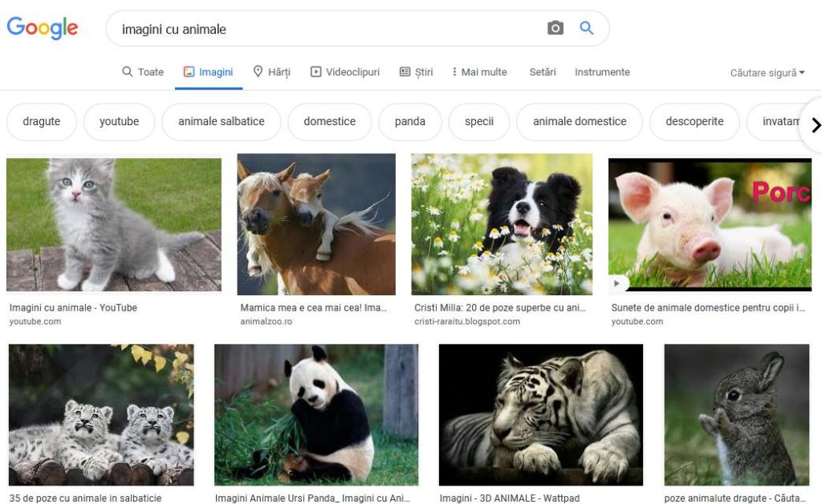Open the border collie in daisies thumbnail
This screenshot has width=822, height=504.
[x=502, y=224]
